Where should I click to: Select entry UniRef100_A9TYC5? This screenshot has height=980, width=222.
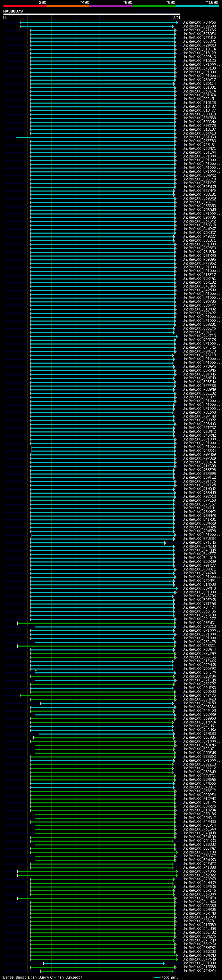(199, 481)
